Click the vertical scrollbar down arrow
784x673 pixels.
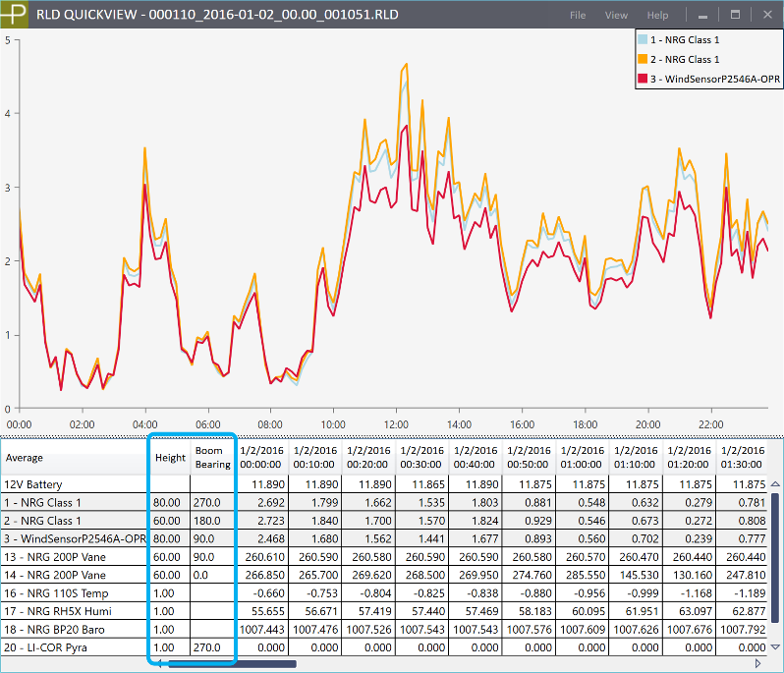[x=775, y=647]
